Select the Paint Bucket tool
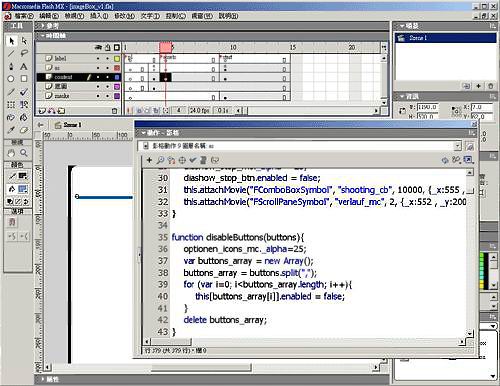The image size is (500, 386). click(24, 117)
